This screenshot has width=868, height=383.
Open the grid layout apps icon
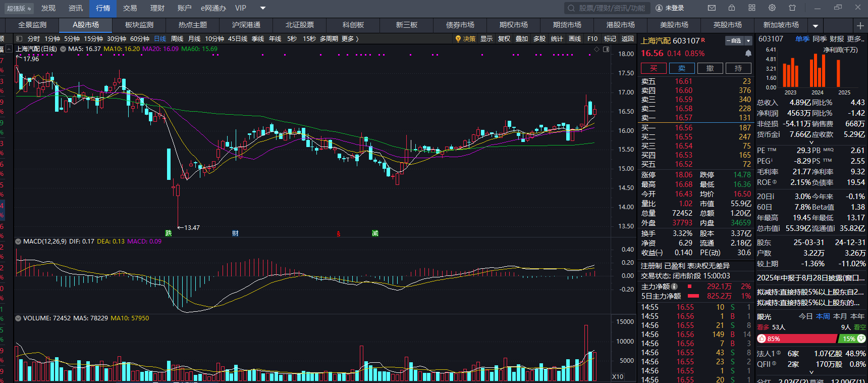(752, 8)
